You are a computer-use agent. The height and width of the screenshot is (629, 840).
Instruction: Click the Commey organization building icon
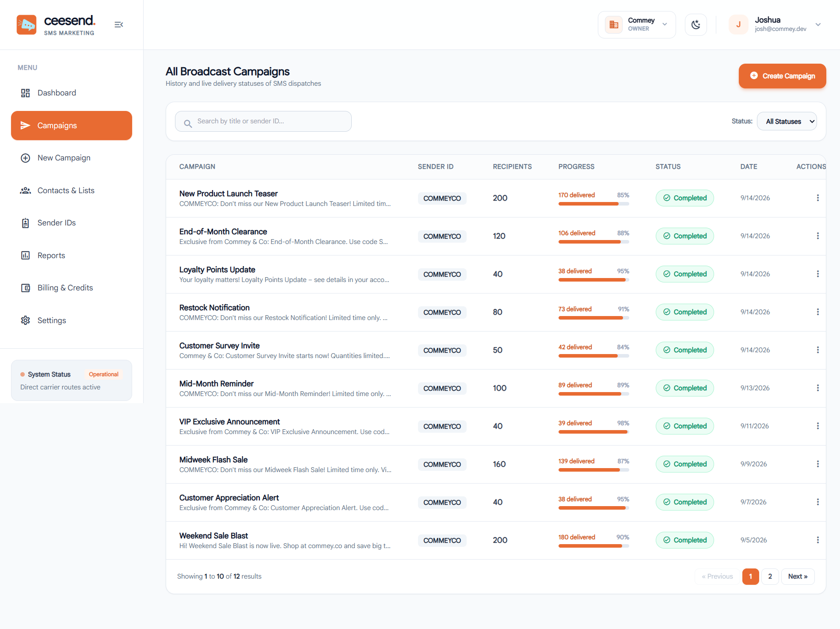[x=614, y=25]
